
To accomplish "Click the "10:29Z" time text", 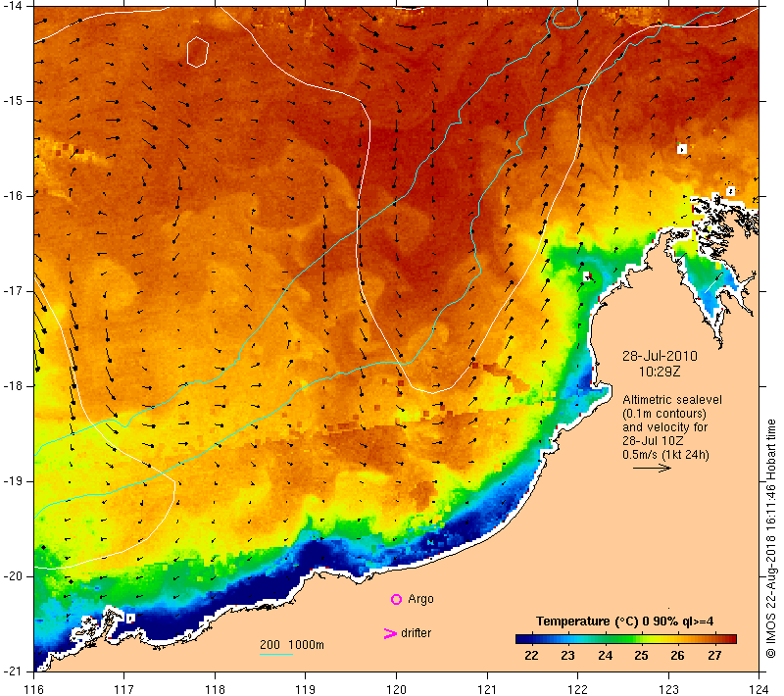I will coord(660,372).
